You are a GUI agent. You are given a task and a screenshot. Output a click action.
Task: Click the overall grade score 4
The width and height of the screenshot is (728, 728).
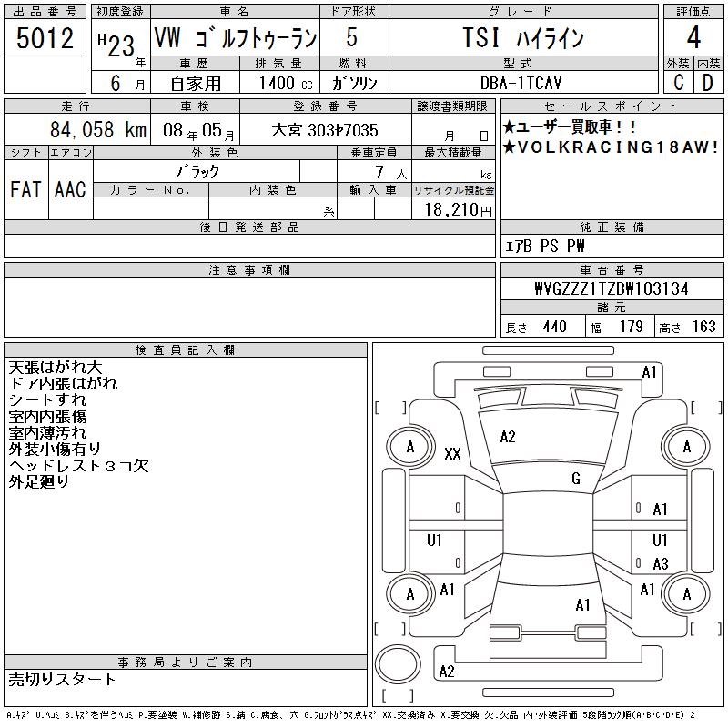(694, 38)
